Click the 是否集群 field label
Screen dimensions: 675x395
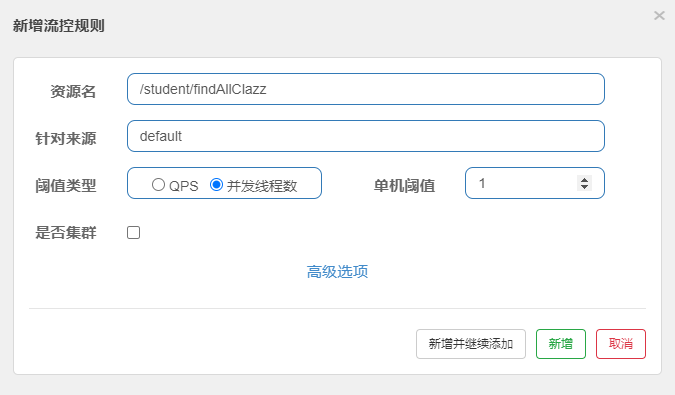tap(65, 232)
